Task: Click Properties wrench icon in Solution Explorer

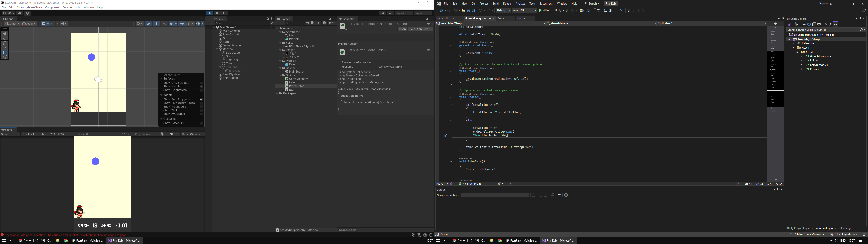Action: (x=831, y=24)
